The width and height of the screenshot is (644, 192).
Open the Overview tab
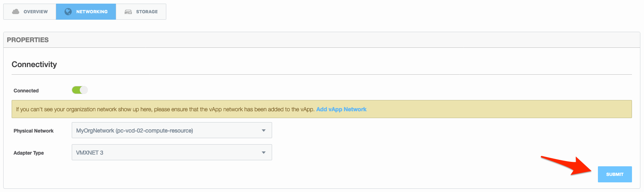click(x=30, y=12)
